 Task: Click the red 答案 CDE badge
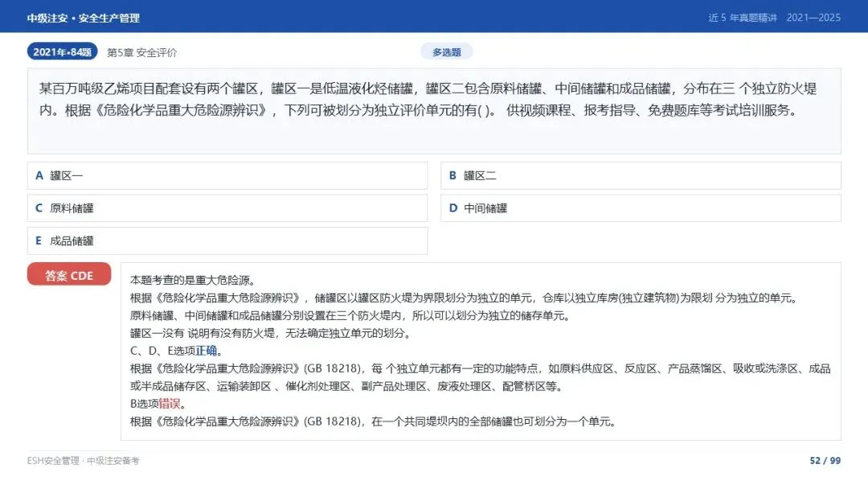tap(69, 275)
